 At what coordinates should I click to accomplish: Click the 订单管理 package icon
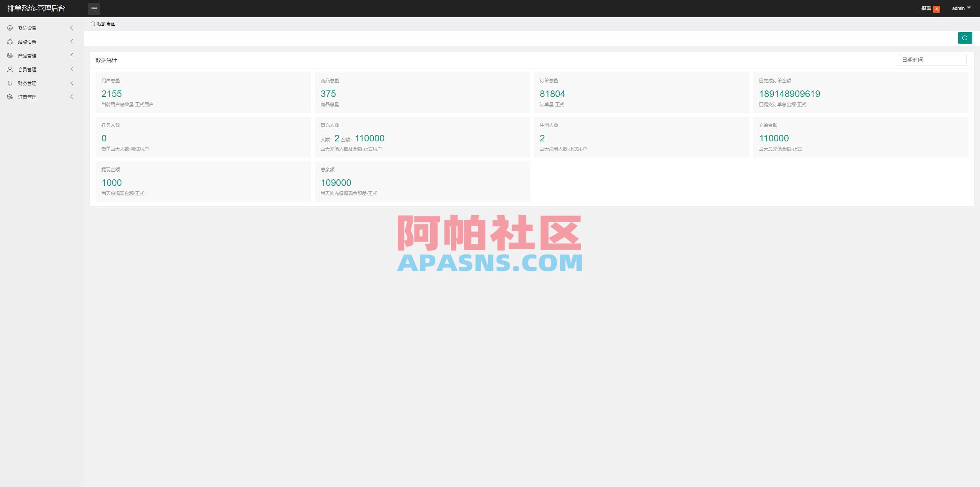pyautogui.click(x=10, y=97)
